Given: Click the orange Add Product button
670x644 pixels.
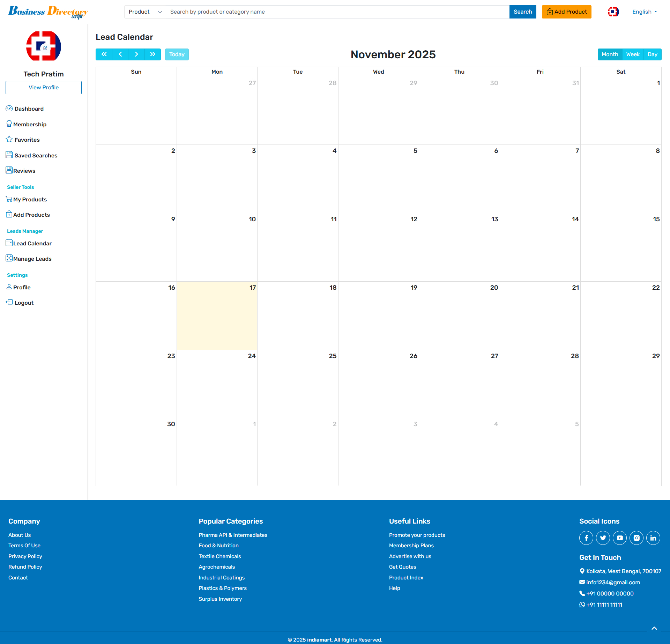Looking at the screenshot, I should 566,12.
